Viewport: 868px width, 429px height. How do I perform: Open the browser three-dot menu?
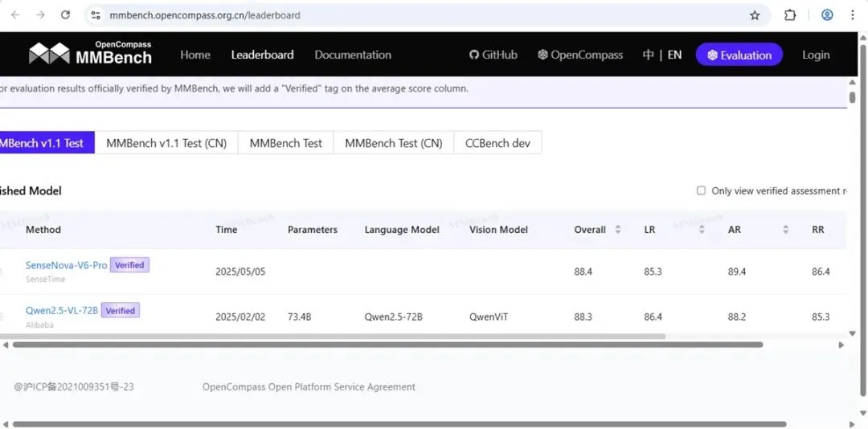(853, 15)
